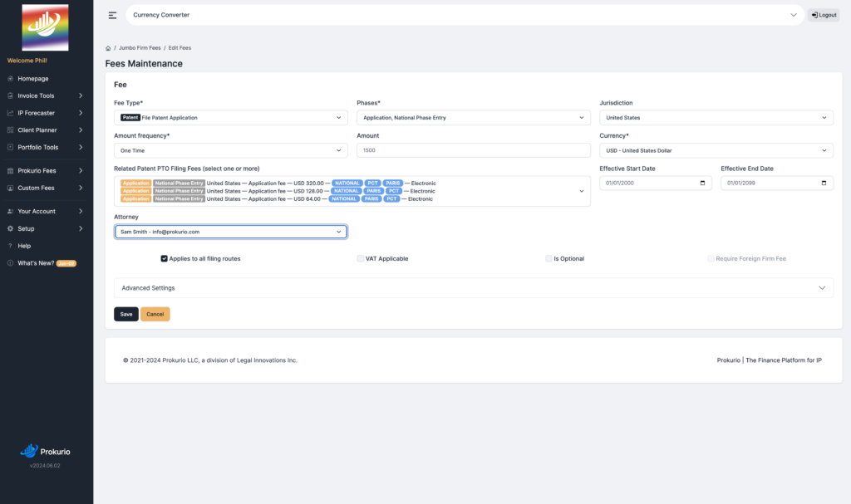The image size is (851, 504).
Task: Expand the Advanced Settings section
Action: click(x=473, y=288)
